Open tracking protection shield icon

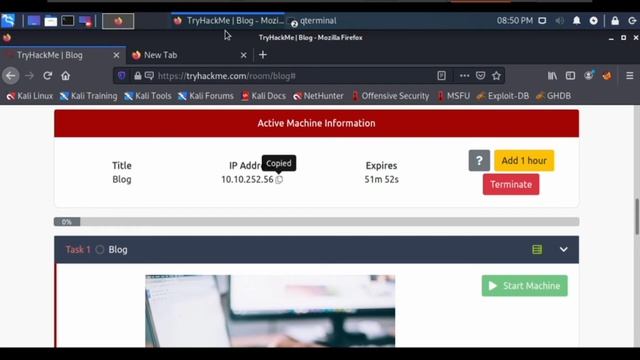point(122,76)
